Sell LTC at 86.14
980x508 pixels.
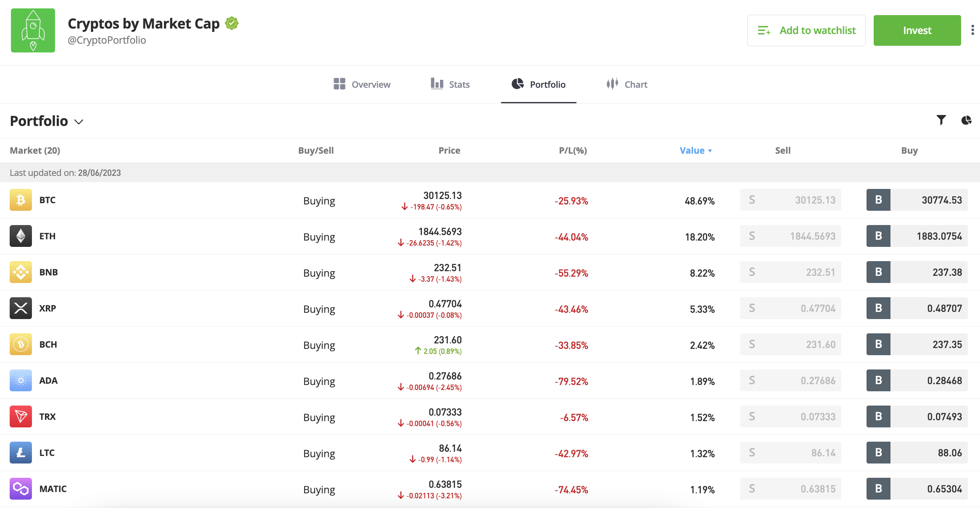(x=790, y=453)
